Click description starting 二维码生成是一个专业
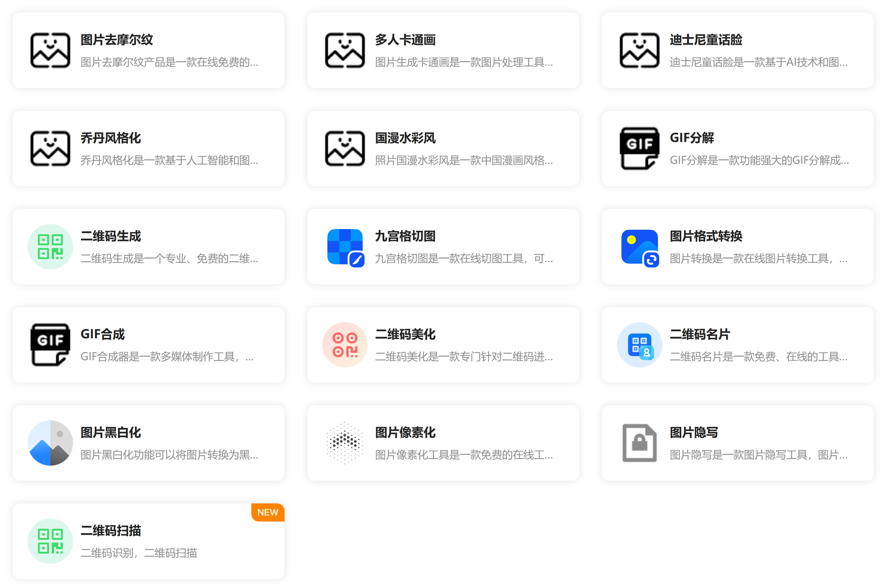The height and width of the screenshot is (588, 888). (169, 259)
